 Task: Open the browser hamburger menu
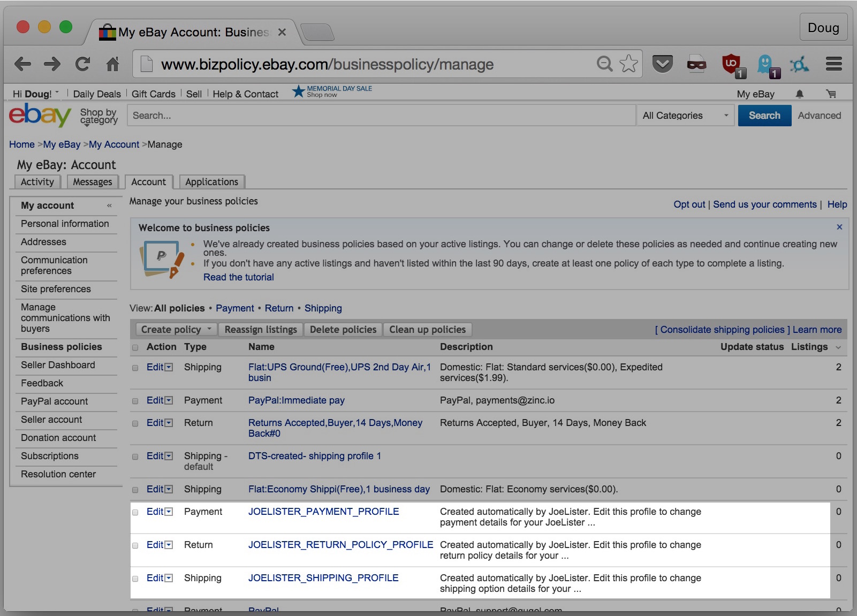pyautogui.click(x=833, y=64)
